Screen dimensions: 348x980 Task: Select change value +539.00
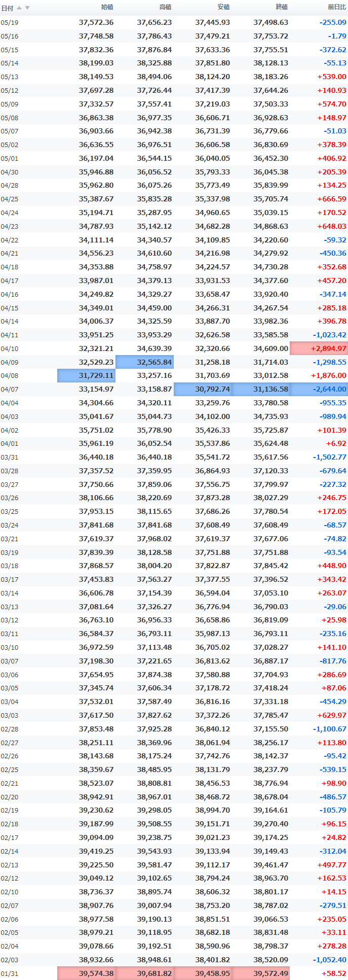[332, 77]
